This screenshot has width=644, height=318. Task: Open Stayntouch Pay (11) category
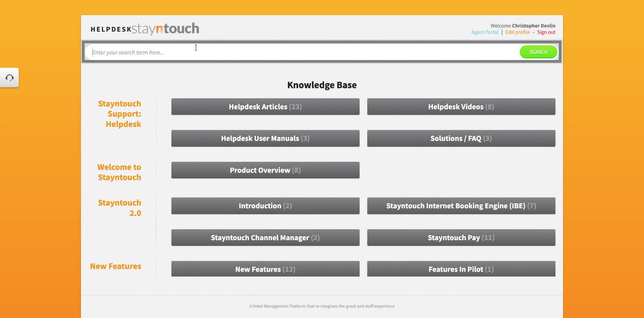461,237
